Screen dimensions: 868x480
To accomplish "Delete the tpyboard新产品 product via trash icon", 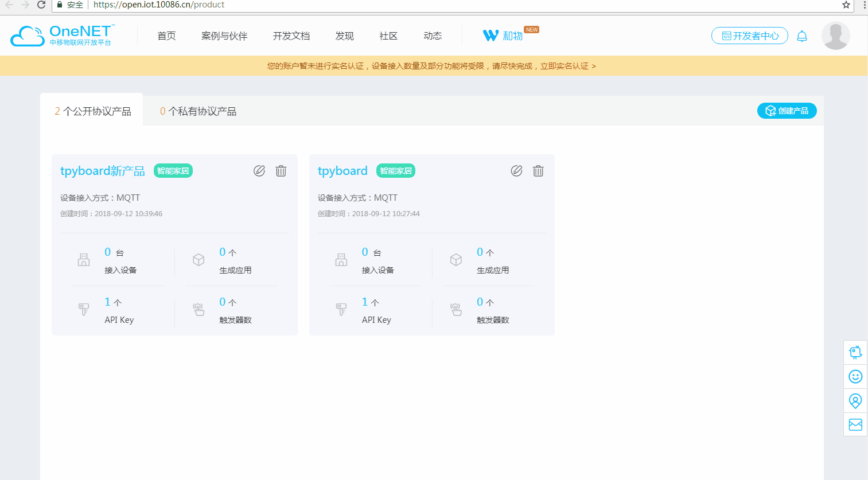I will pyautogui.click(x=281, y=171).
